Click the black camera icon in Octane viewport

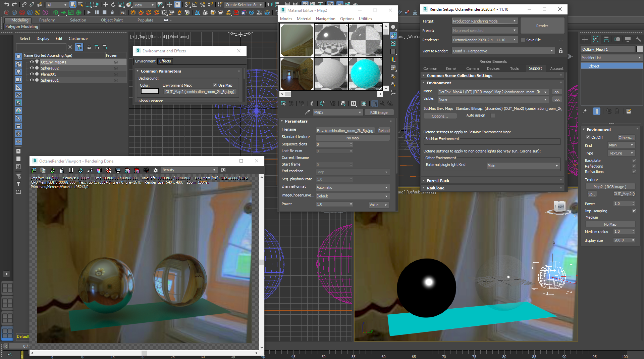146,170
